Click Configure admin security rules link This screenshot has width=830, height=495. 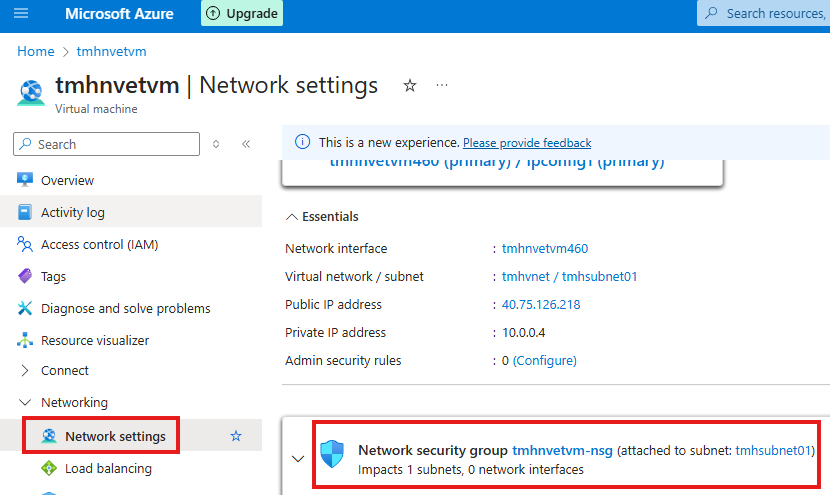(545, 361)
